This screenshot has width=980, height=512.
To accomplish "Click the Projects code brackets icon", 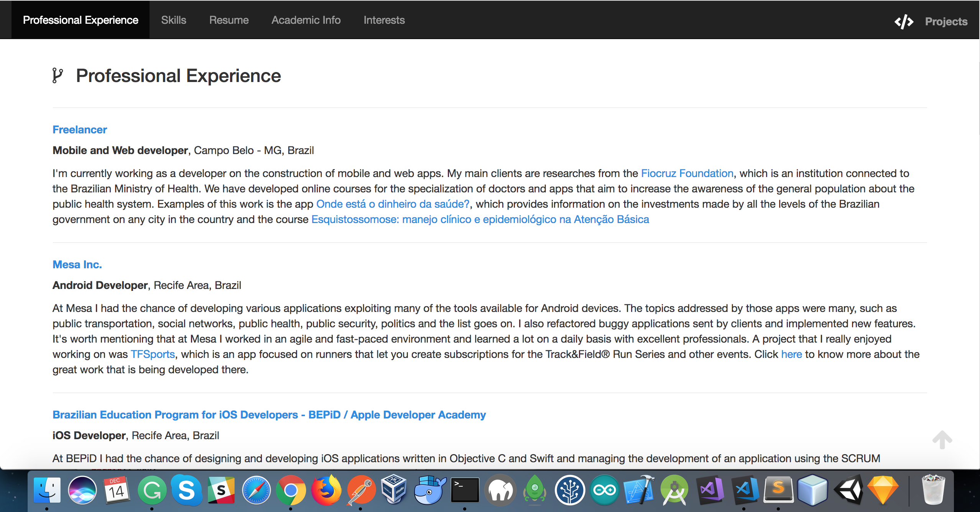I will pos(904,21).
